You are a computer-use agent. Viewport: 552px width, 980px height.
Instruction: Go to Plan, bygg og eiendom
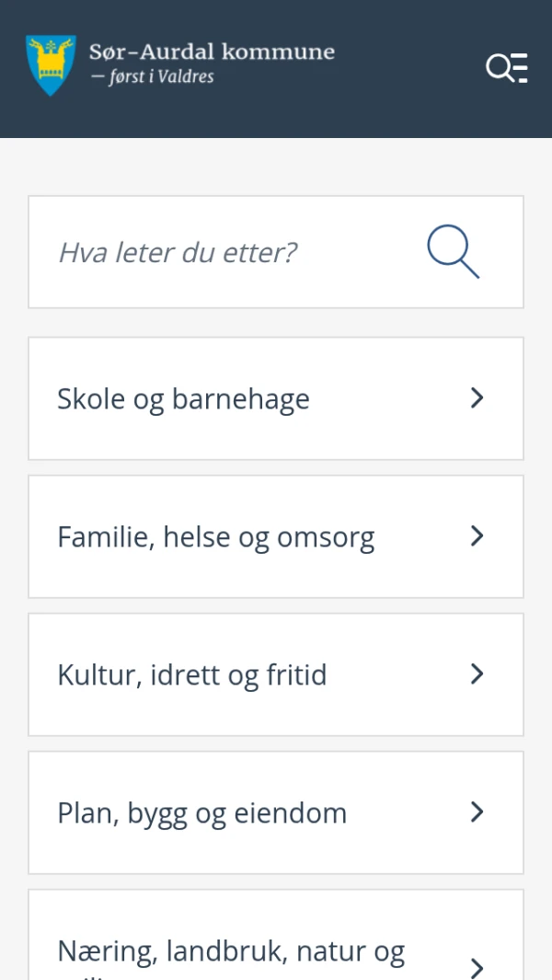click(x=201, y=813)
